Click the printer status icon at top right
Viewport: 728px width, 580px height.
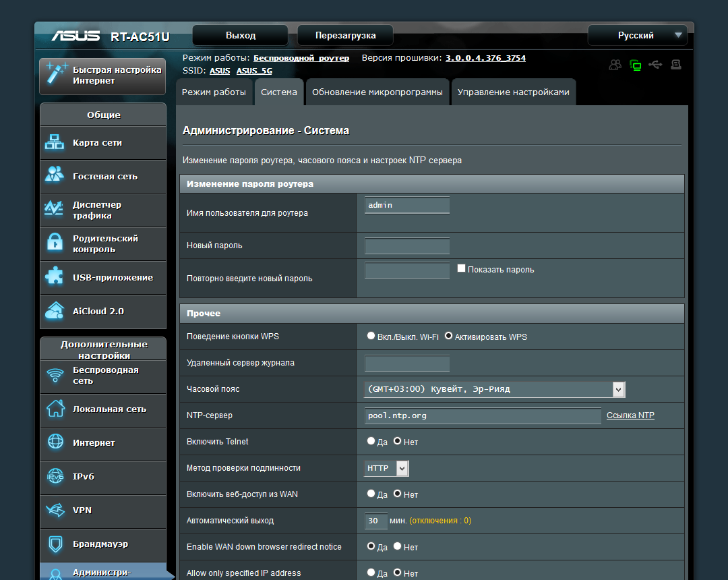tap(676, 65)
